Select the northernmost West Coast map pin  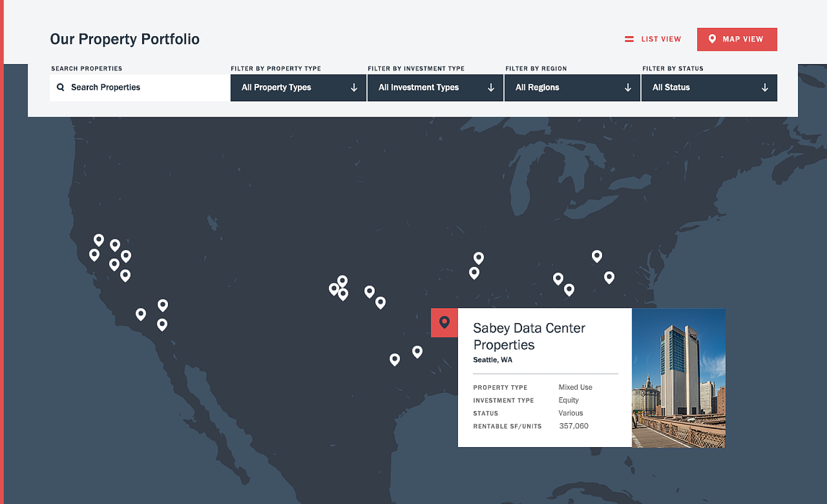(99, 240)
